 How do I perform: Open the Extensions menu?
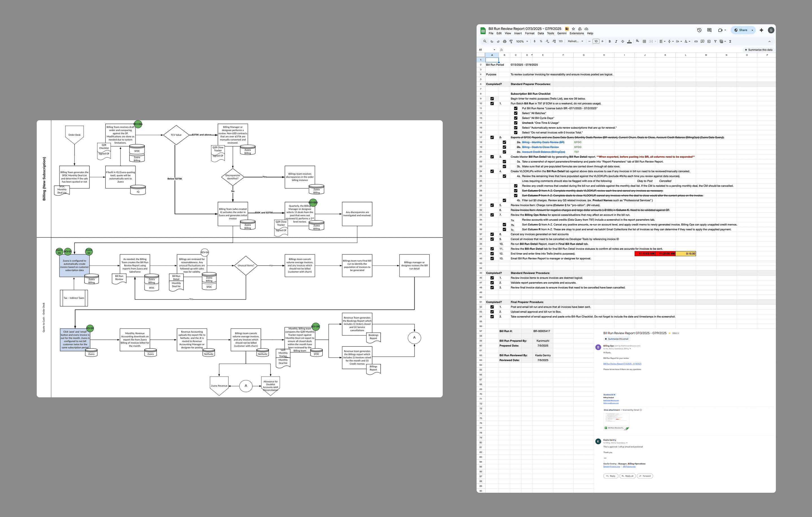point(577,33)
